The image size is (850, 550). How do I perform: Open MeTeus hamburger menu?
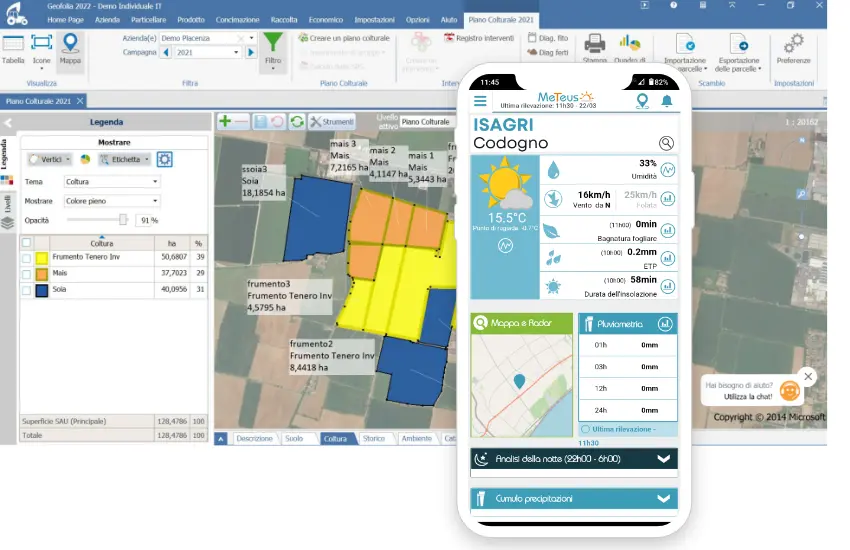(480, 101)
